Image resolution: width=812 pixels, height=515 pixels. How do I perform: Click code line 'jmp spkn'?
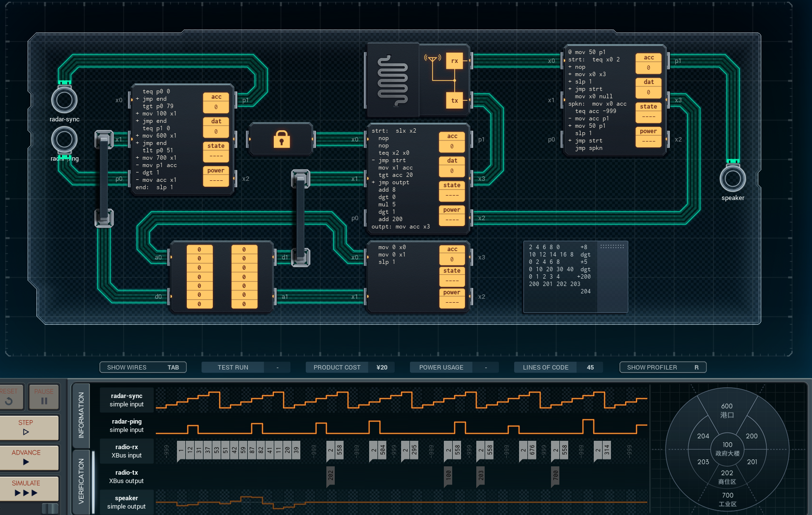pos(589,148)
